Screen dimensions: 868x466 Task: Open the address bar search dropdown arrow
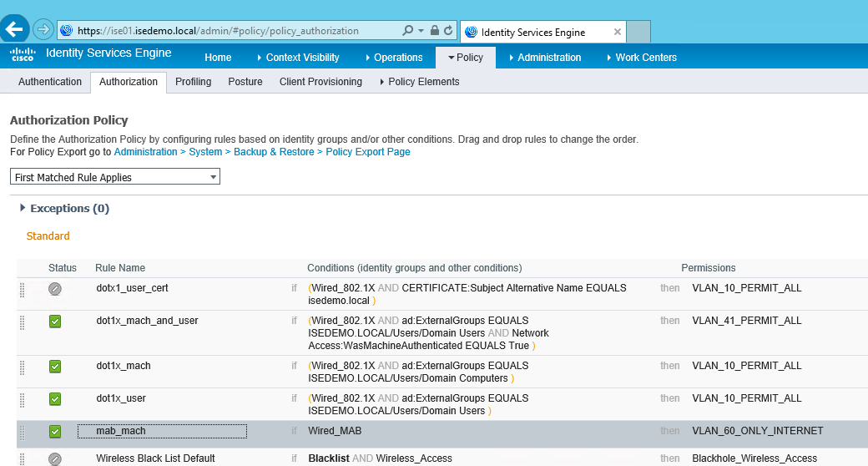pos(421,30)
